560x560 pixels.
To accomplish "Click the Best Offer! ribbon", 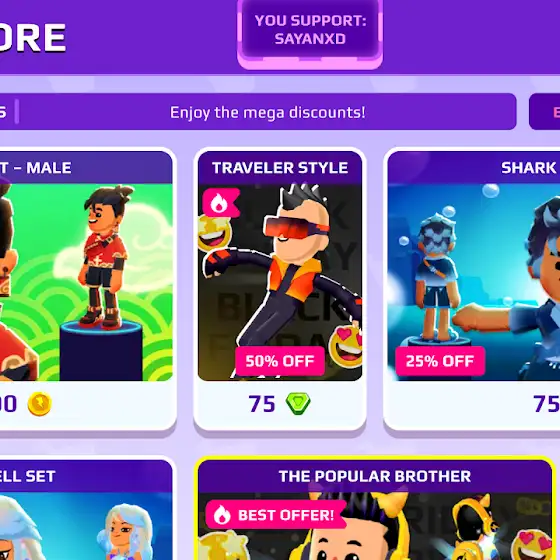I will [275, 515].
